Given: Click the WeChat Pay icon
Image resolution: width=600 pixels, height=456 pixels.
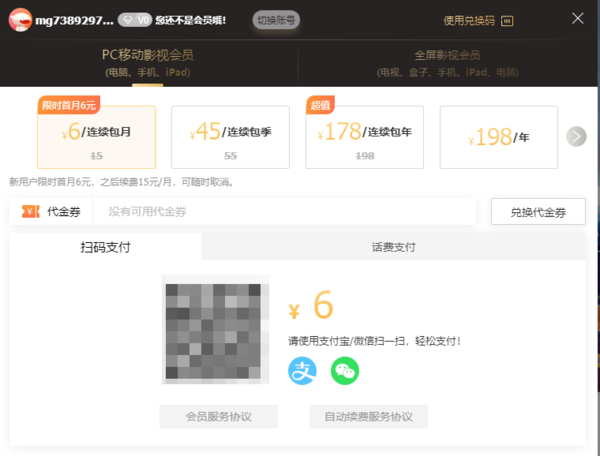Looking at the screenshot, I should (345, 371).
